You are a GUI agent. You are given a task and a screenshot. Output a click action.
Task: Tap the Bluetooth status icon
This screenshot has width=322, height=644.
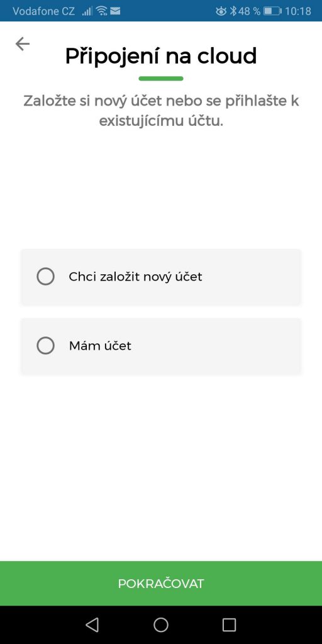[x=233, y=11]
